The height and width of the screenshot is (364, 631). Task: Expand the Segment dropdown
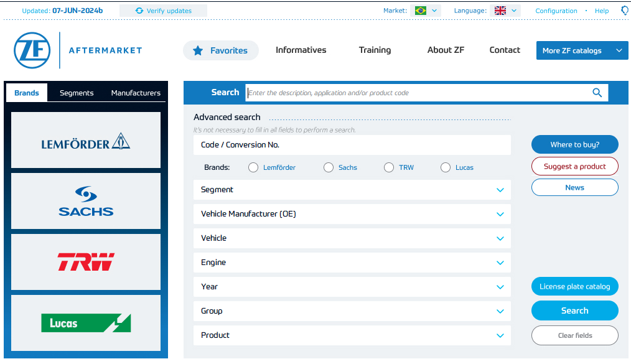pyautogui.click(x=352, y=190)
